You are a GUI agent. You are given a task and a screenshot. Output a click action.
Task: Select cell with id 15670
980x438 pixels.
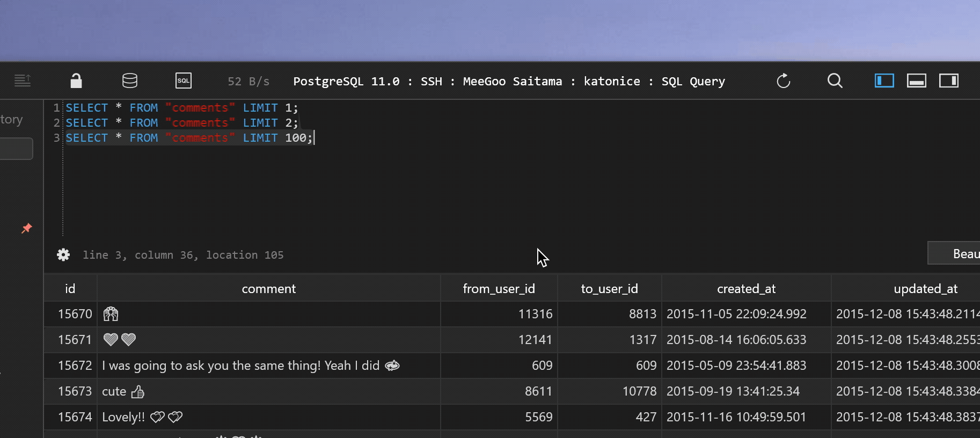pyautogui.click(x=70, y=314)
